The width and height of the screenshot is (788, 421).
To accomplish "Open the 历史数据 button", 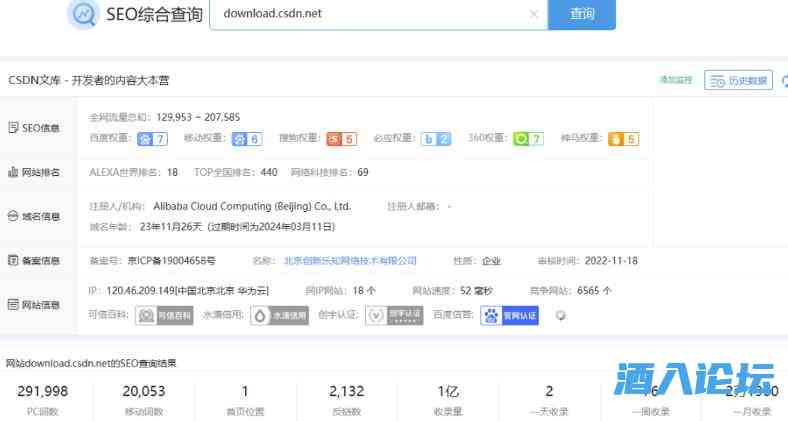I will [x=738, y=80].
